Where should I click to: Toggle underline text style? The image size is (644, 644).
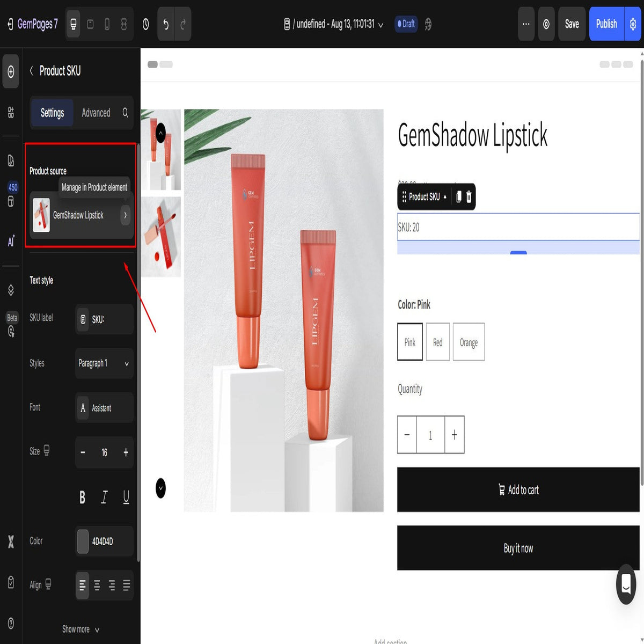pos(126,497)
